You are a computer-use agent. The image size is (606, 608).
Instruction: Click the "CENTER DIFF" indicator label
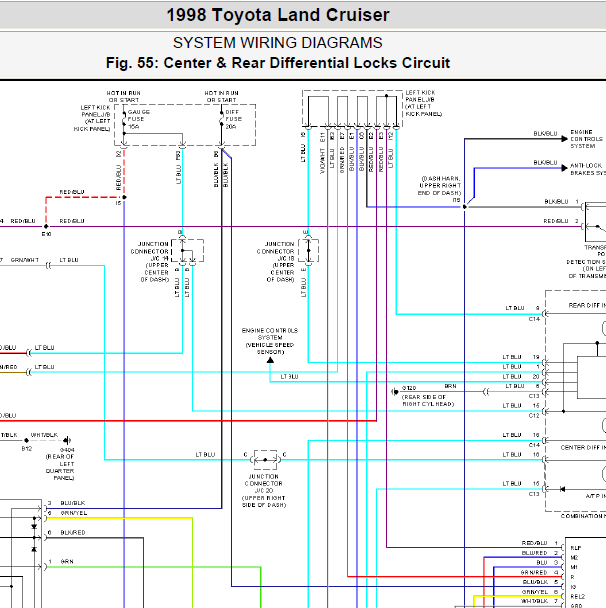click(x=583, y=447)
